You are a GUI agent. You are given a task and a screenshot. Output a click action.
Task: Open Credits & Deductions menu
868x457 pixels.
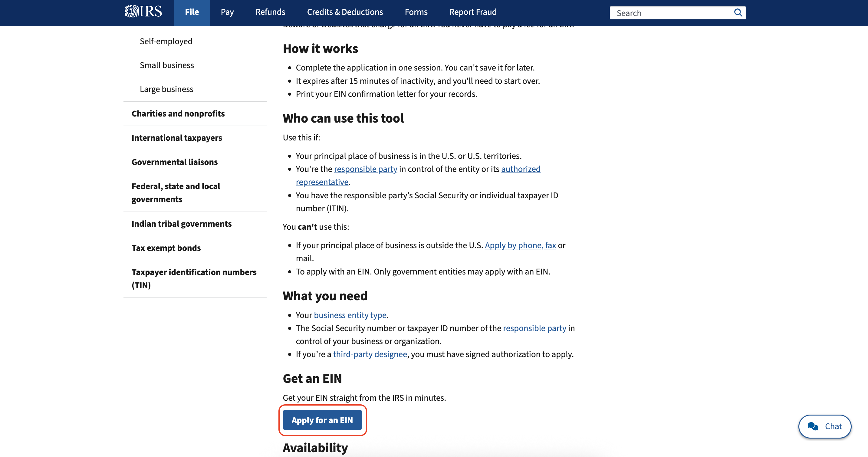tap(345, 12)
